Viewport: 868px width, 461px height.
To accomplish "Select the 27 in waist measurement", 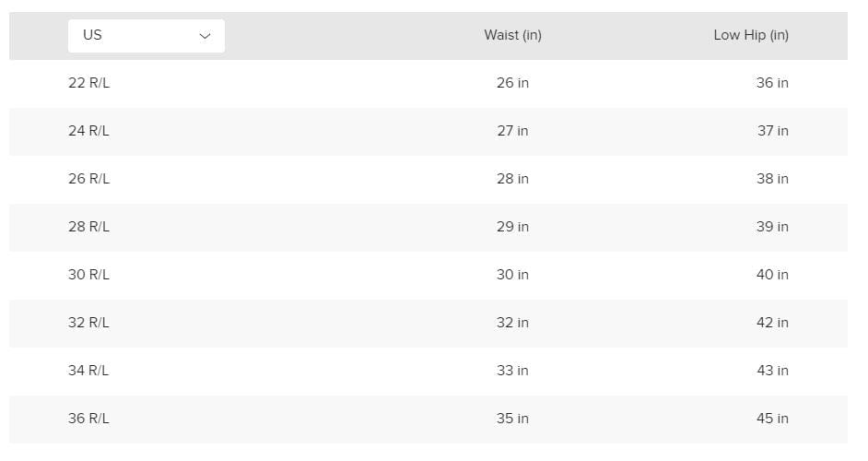I will coord(512,131).
